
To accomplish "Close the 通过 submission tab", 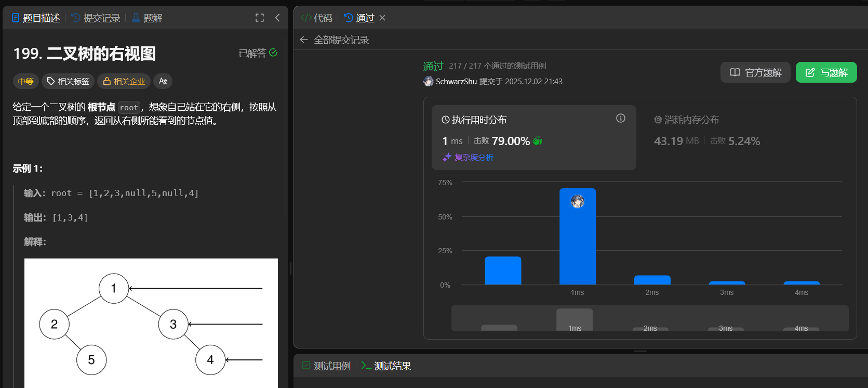I will (382, 18).
